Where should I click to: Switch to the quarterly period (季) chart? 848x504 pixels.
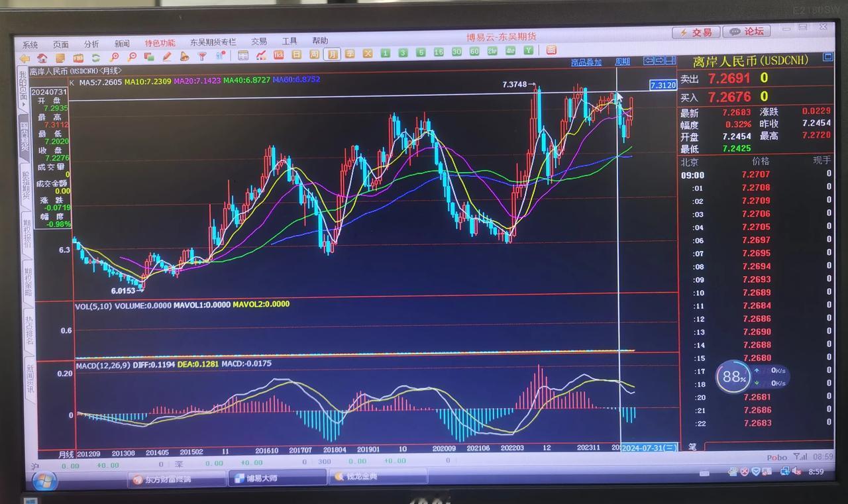(x=350, y=54)
